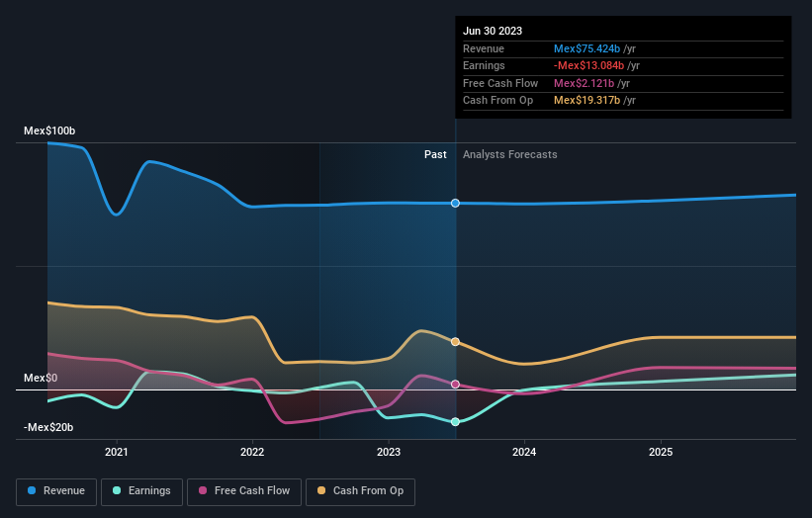Toggle the Revenue legend series
The height and width of the screenshot is (518, 812).
(56, 491)
